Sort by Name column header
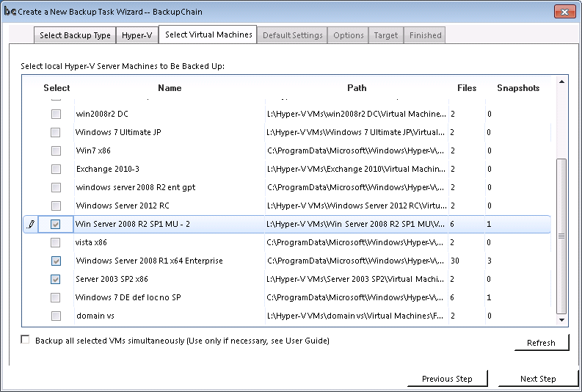This screenshot has height=392, width=582. coord(170,88)
